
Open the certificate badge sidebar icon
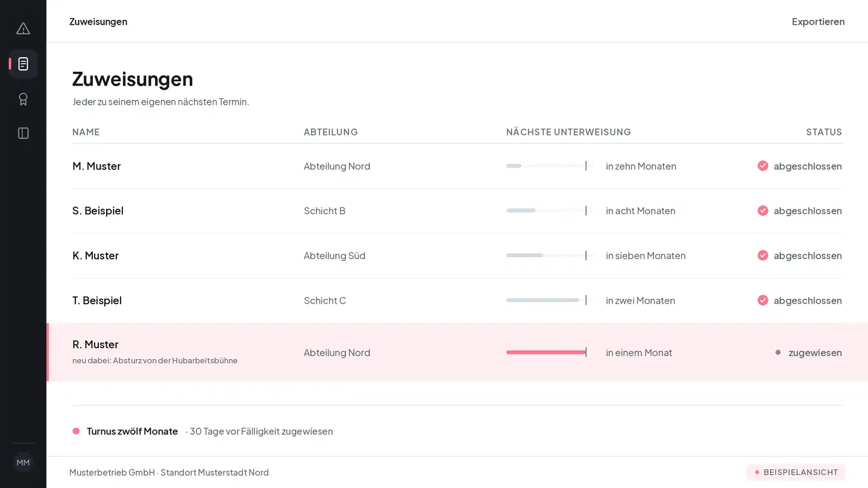[x=23, y=99]
